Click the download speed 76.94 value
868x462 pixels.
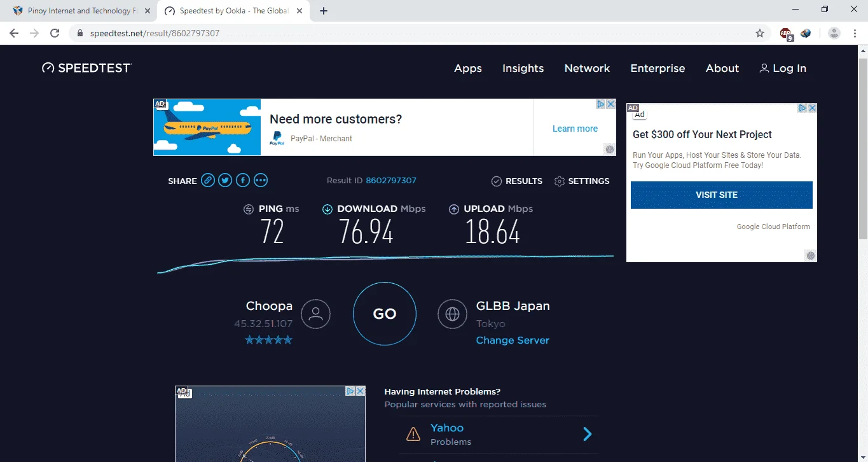pos(366,232)
